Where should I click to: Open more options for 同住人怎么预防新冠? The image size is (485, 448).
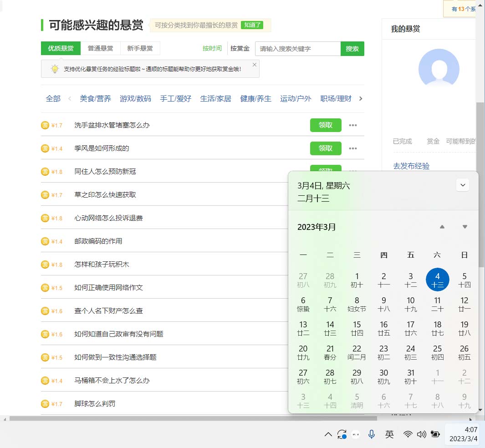tap(353, 171)
